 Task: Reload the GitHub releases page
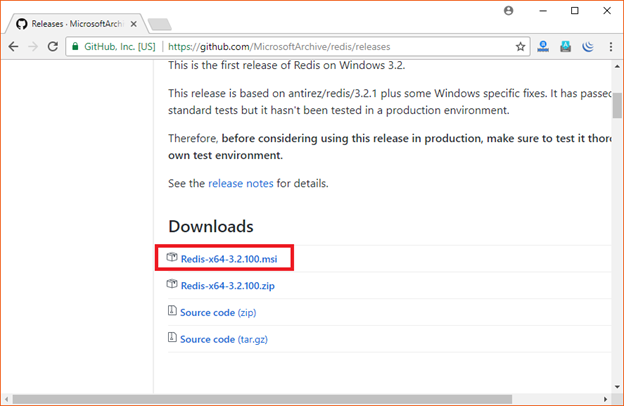[x=55, y=46]
